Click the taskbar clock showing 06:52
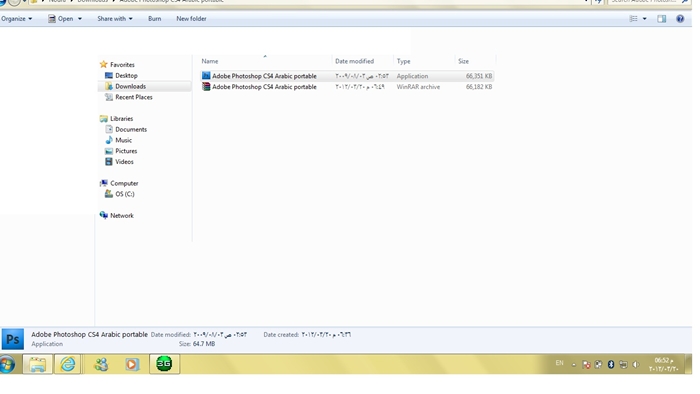700x394 pixels. (x=664, y=365)
